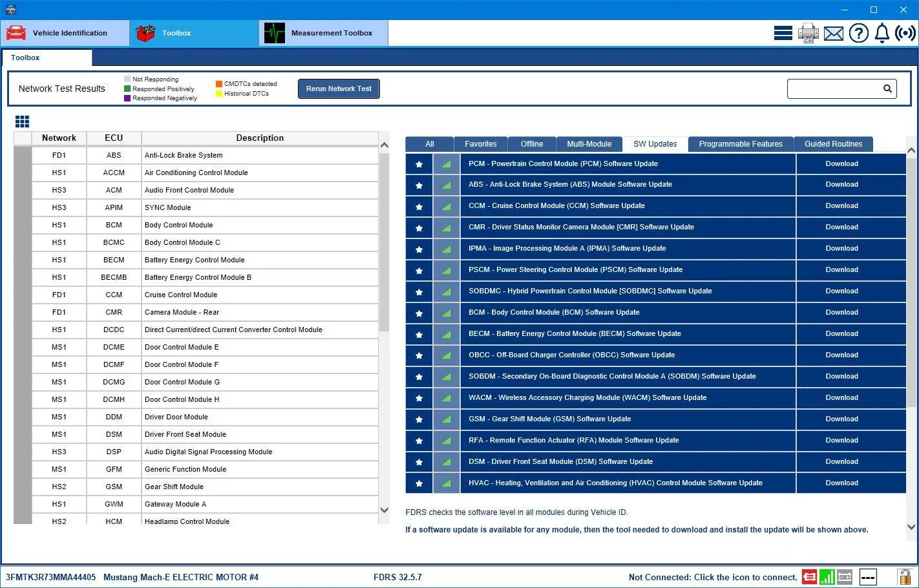Click signal icon for DSM update row
This screenshot has height=588, width=919.
pyautogui.click(x=447, y=463)
